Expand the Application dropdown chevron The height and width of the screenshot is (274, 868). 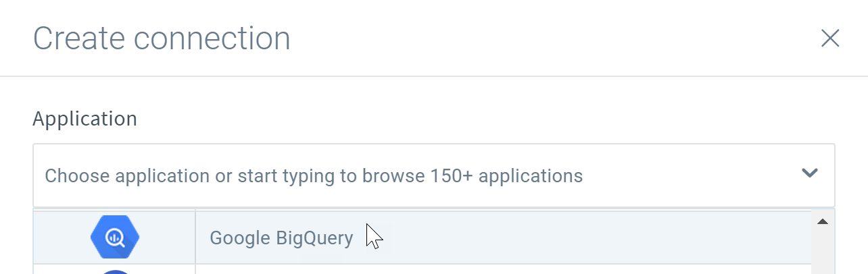pyautogui.click(x=810, y=173)
